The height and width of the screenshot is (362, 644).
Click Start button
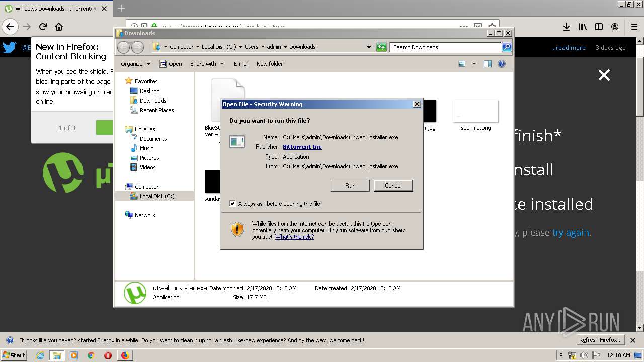click(x=14, y=355)
